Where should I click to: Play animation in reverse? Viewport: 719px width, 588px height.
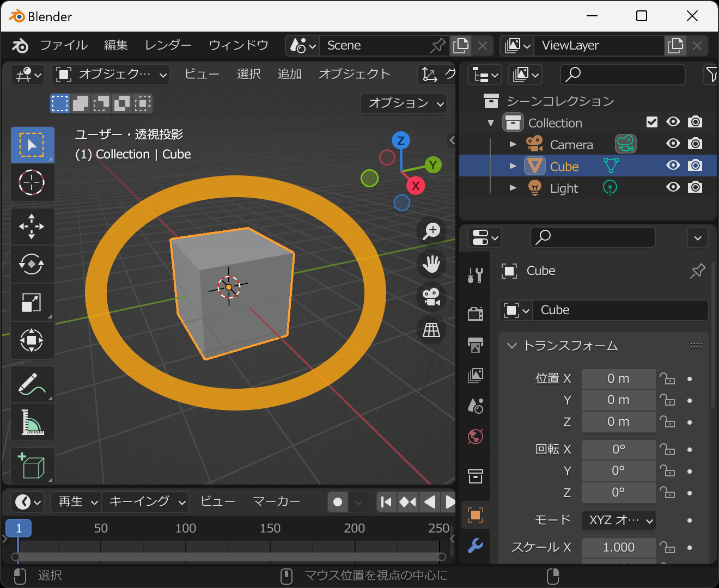[430, 501]
